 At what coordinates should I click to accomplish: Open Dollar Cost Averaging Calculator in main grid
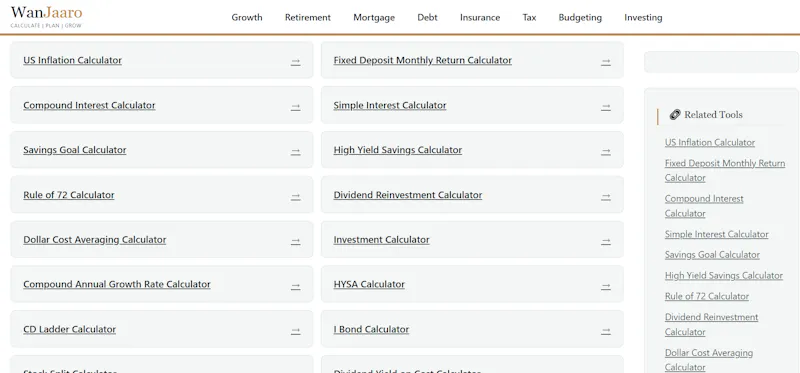(94, 240)
